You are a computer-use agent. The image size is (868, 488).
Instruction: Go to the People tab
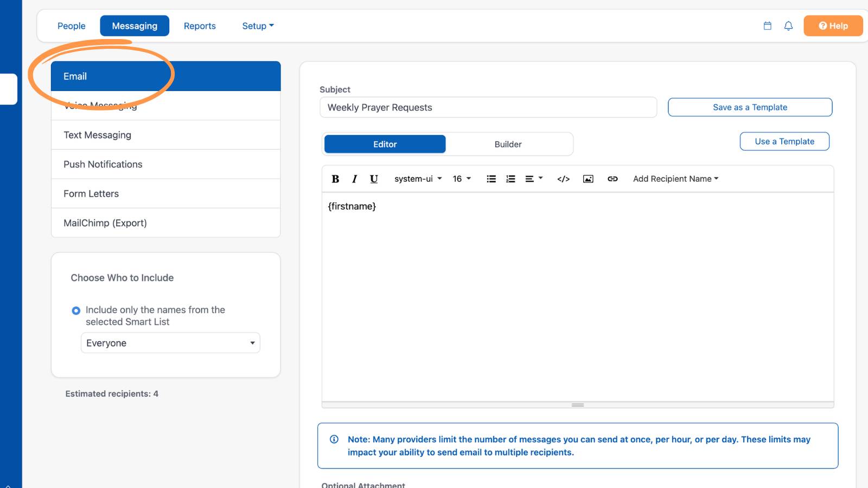pyautogui.click(x=72, y=26)
